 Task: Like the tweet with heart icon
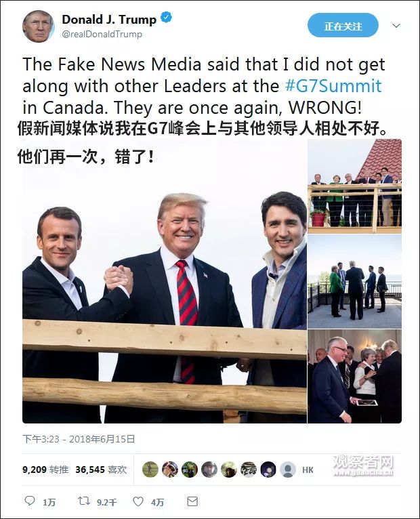[138, 501]
